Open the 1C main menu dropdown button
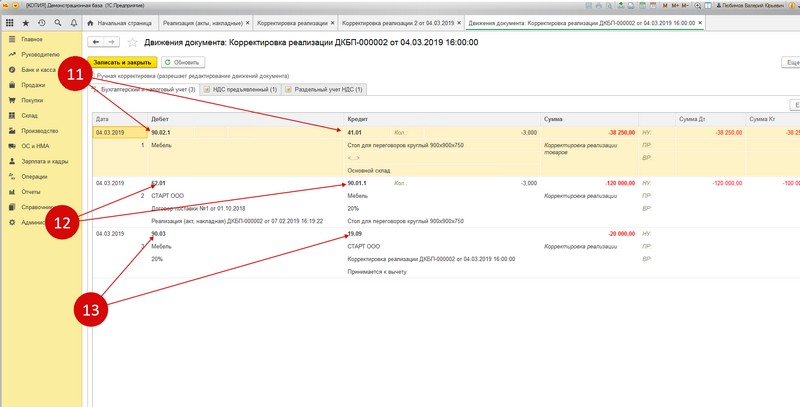 (16, 5)
